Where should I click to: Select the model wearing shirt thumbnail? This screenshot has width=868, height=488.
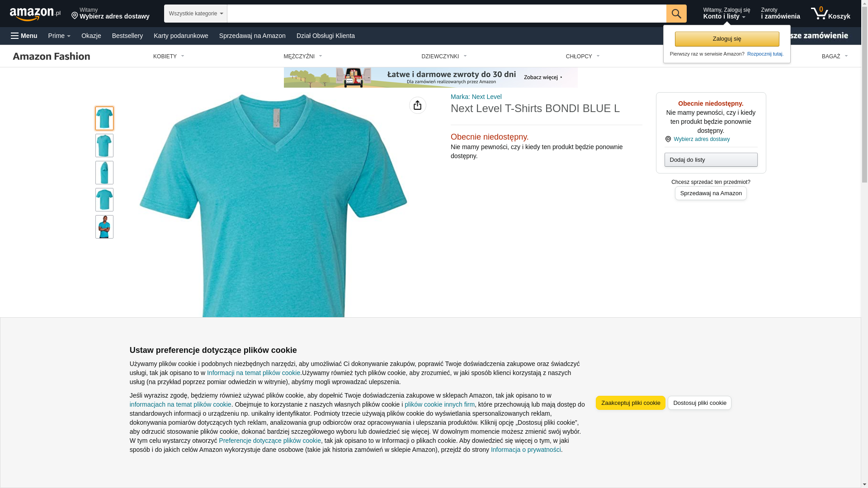coord(104,227)
